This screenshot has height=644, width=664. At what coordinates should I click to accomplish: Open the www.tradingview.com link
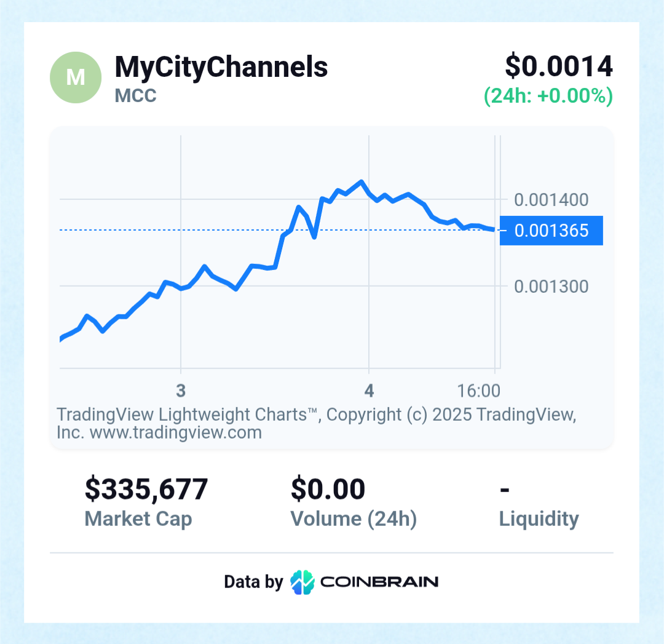[x=176, y=432]
